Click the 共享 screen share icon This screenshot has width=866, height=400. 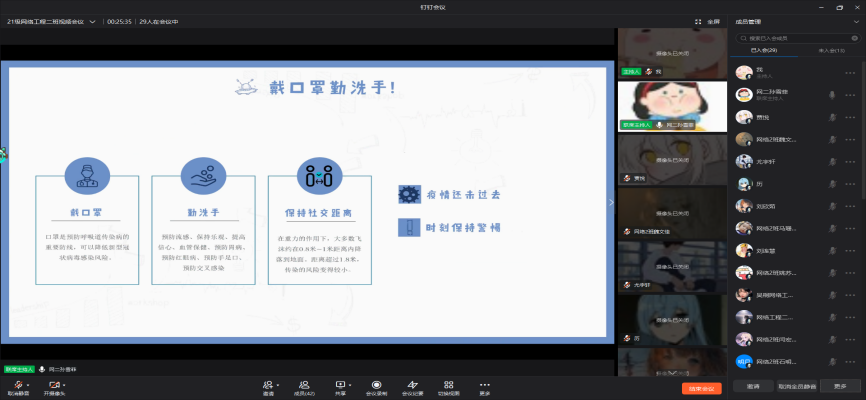click(x=340, y=384)
